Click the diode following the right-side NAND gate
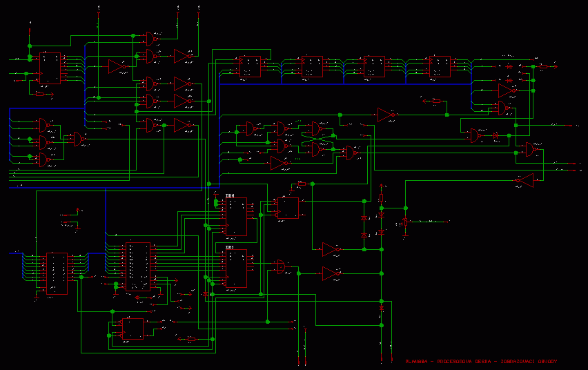This screenshot has height=370, width=588. pos(496,136)
